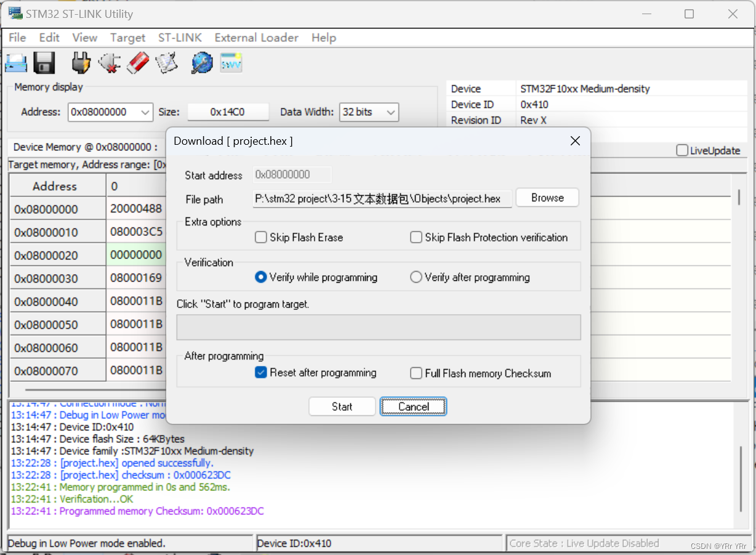
Task: Click the column header labeled 0
Action: (136, 186)
